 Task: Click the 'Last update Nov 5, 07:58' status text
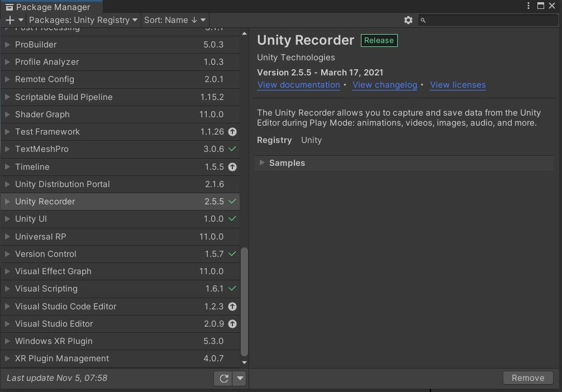[57, 378]
